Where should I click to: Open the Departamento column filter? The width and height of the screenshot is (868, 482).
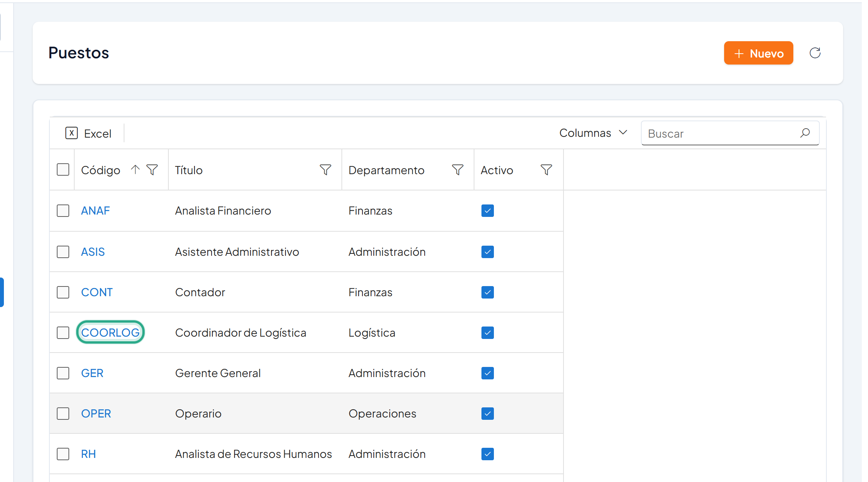pos(458,169)
